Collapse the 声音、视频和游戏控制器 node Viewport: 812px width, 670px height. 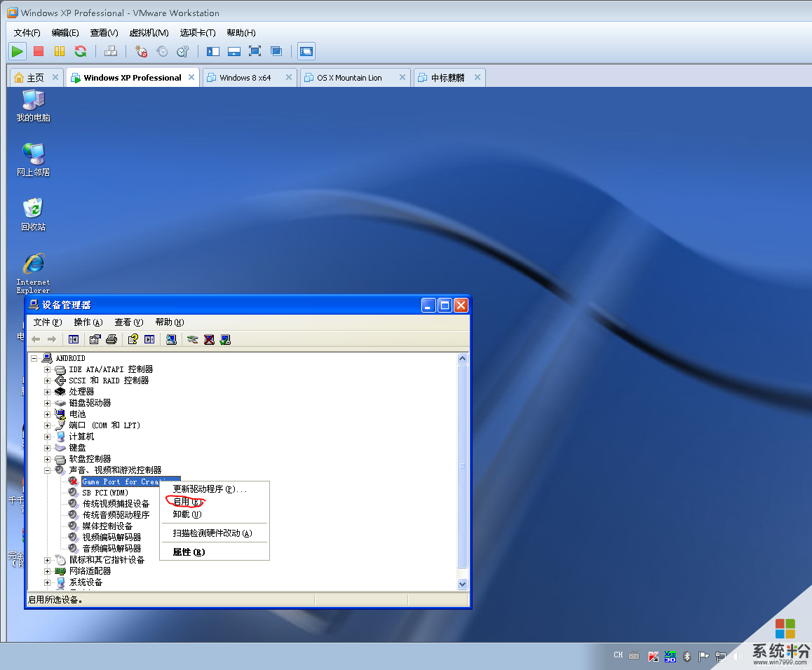[47, 470]
